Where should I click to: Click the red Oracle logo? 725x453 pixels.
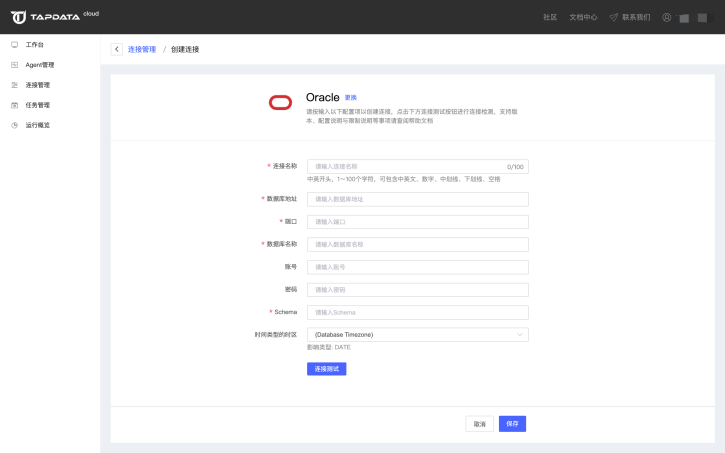(280, 103)
